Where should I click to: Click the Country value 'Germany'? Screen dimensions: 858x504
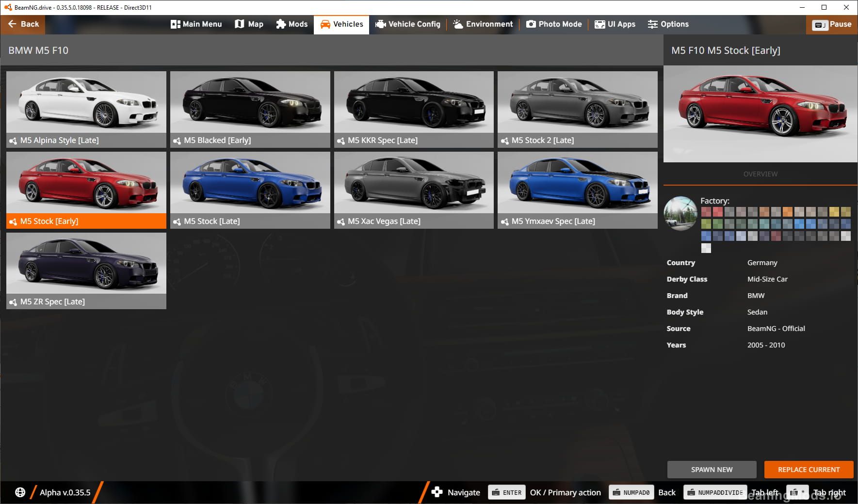pos(762,263)
